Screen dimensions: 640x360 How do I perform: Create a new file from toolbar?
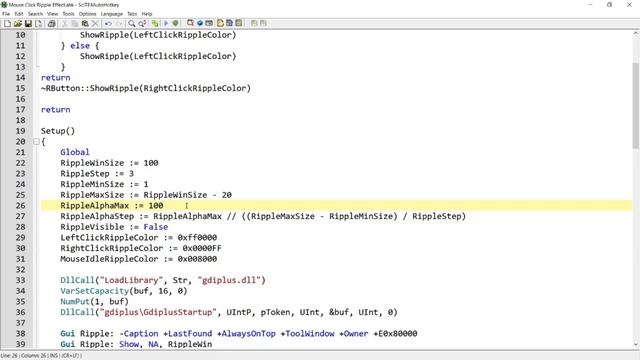pyautogui.click(x=7, y=24)
